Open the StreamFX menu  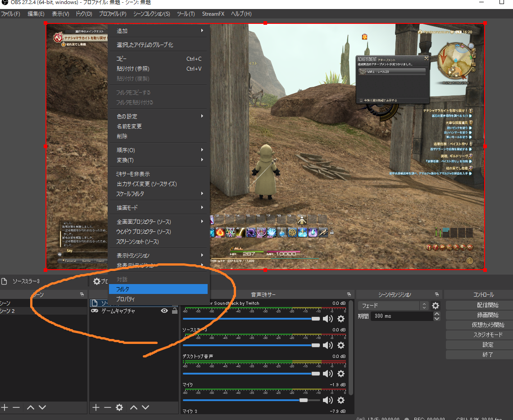click(213, 14)
